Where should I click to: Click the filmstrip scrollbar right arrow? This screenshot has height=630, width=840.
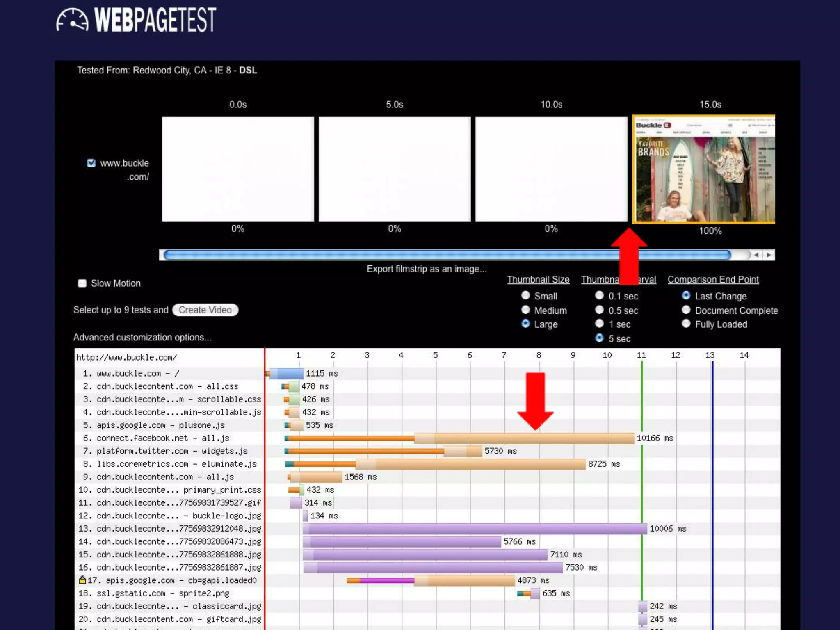769,255
